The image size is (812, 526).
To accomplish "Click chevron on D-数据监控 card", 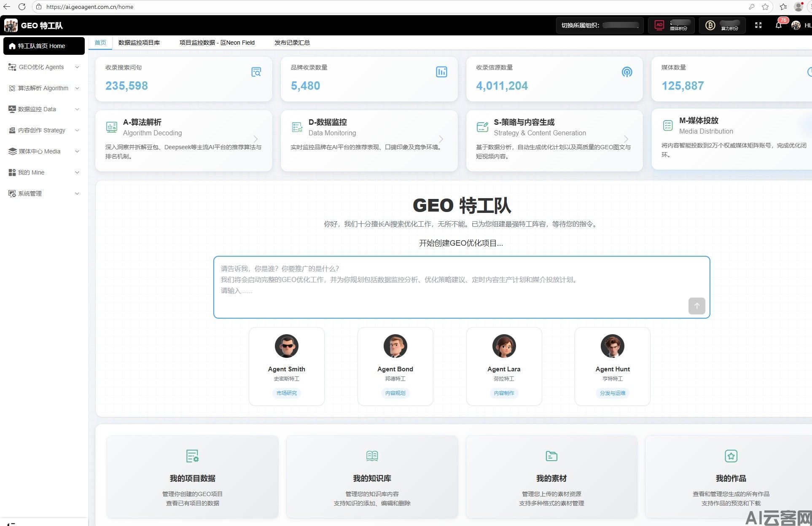I will [441, 139].
